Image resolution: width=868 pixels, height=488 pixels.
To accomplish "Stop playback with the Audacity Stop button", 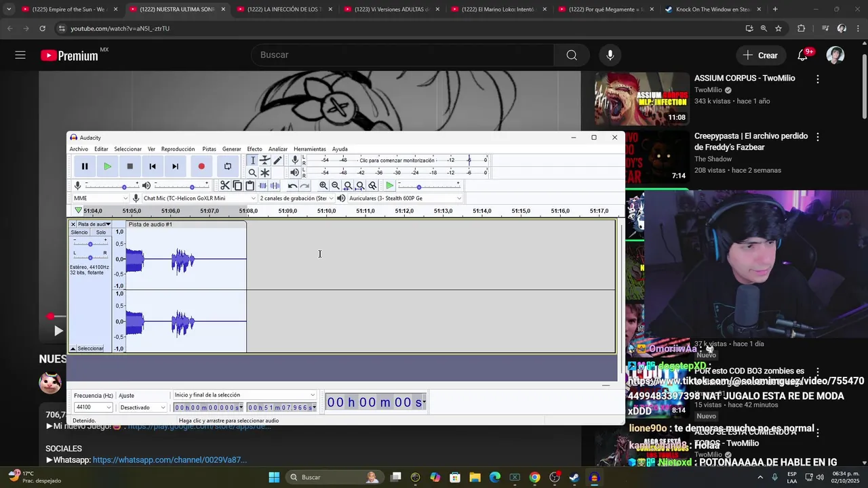I will tap(130, 166).
